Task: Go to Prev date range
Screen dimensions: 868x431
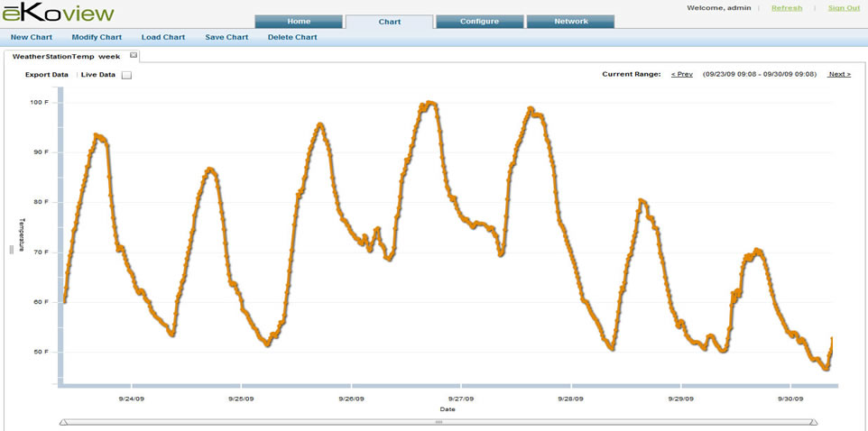Action: [x=682, y=74]
